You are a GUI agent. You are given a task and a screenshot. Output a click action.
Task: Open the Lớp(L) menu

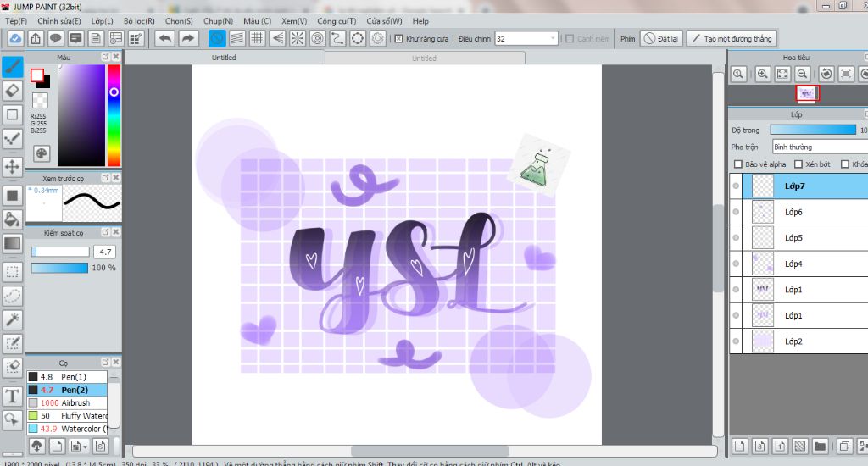coord(102,21)
